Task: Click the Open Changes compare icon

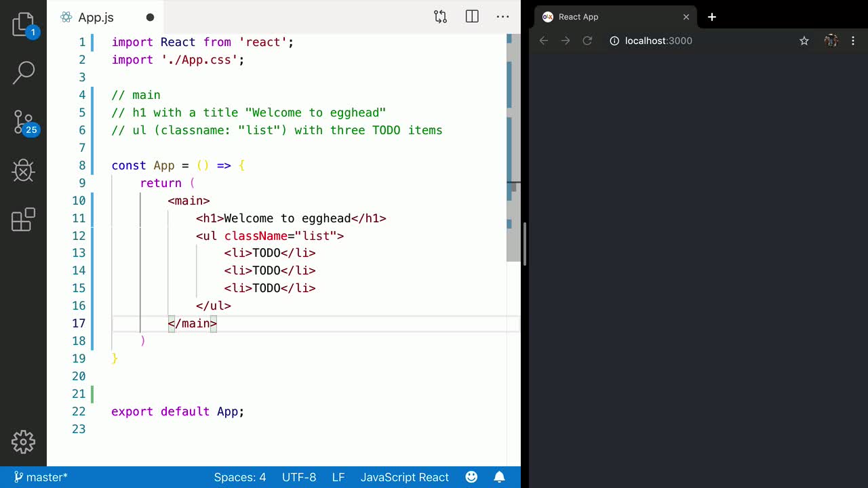Action: [440, 17]
